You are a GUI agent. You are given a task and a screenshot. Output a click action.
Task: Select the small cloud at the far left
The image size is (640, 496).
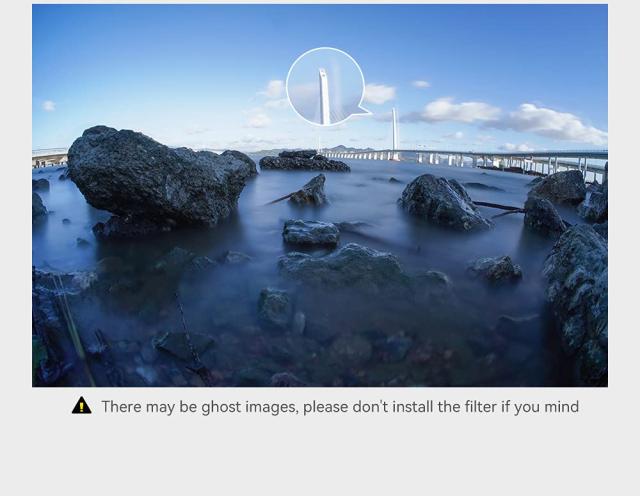pyautogui.click(x=49, y=105)
